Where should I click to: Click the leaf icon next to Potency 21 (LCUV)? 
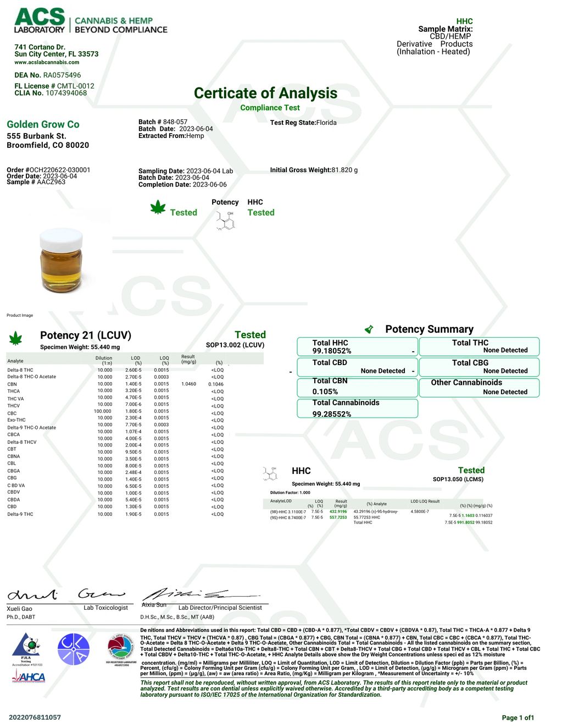(16, 338)
